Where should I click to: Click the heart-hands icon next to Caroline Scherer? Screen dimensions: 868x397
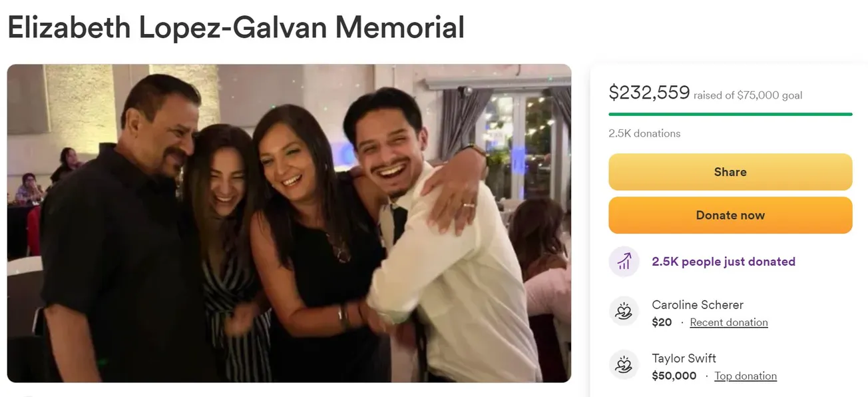[x=624, y=311]
